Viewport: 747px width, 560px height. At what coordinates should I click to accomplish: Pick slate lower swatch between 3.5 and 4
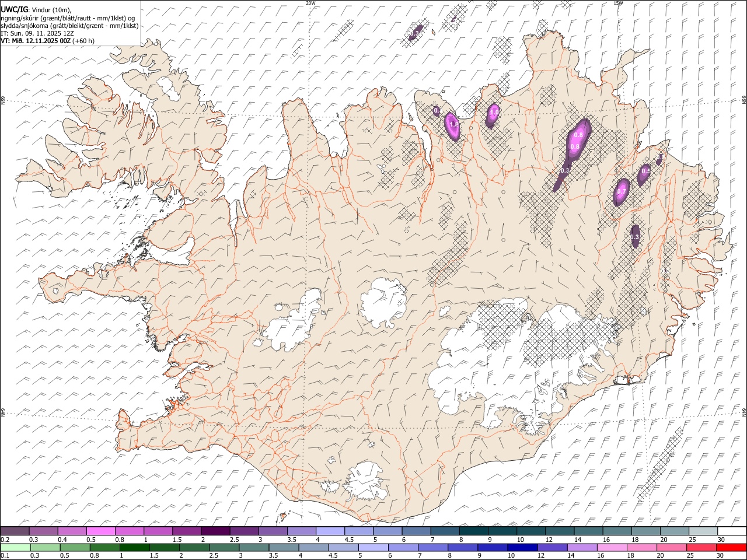coord(284,547)
